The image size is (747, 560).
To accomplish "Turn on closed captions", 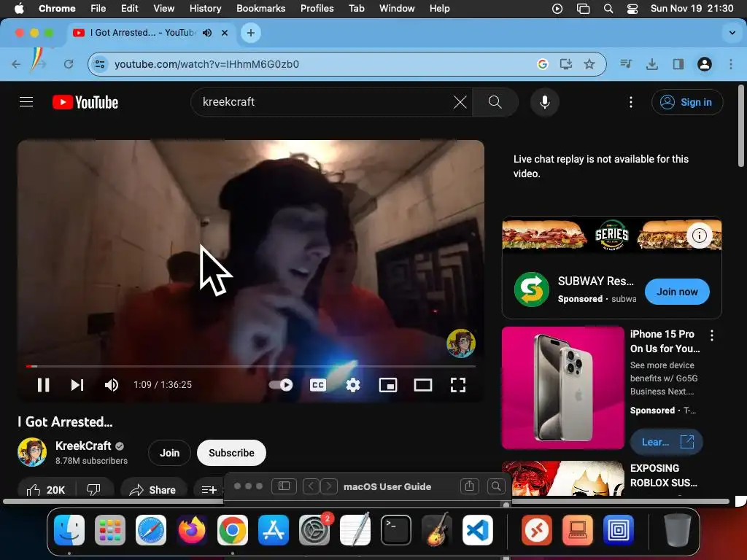I will [318, 385].
